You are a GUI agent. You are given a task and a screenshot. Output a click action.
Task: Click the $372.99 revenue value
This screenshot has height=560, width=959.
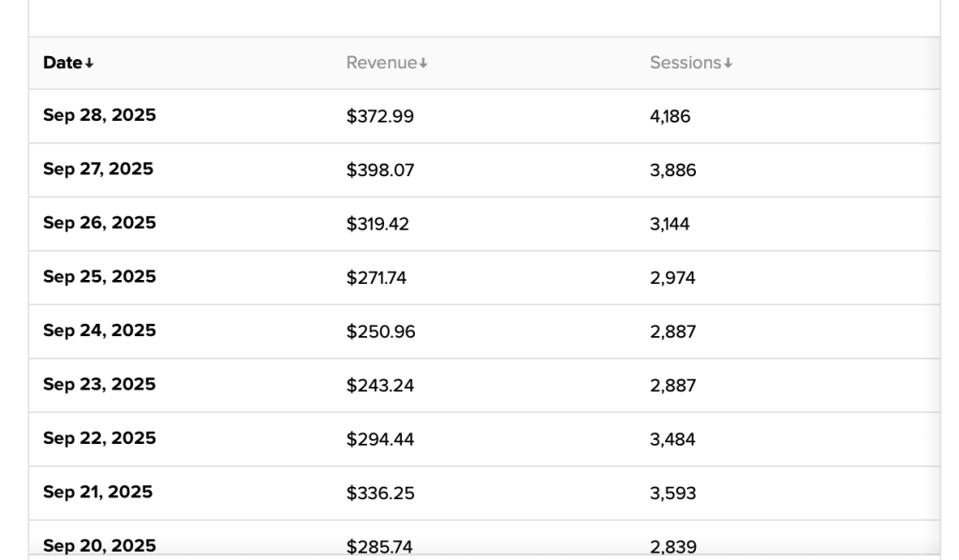380,117
